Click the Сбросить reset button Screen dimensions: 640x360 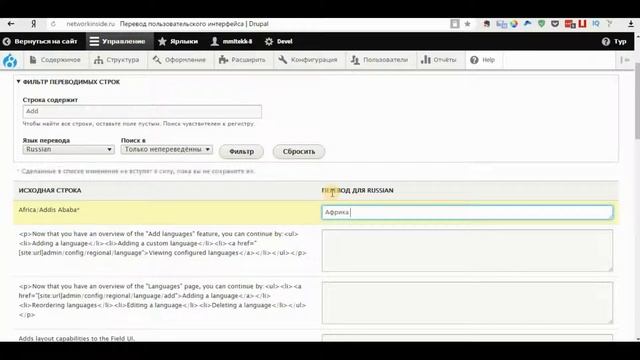(x=299, y=151)
